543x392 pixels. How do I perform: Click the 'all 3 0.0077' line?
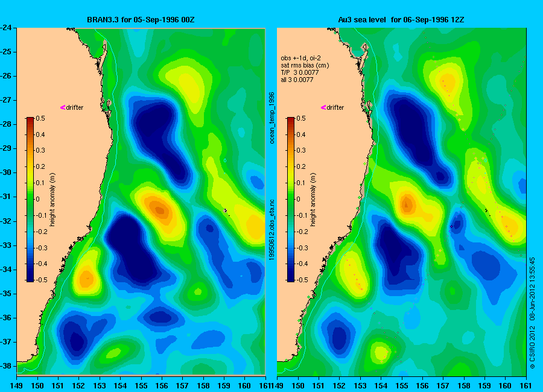297,80
